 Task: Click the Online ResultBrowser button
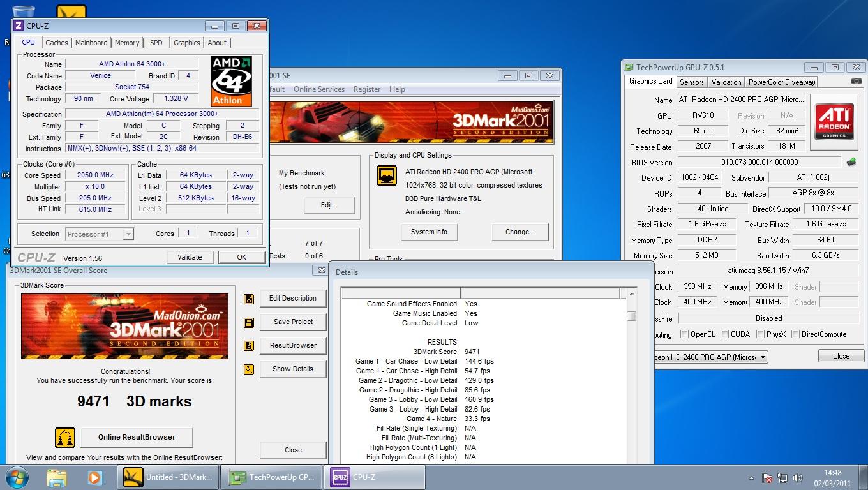137,438
